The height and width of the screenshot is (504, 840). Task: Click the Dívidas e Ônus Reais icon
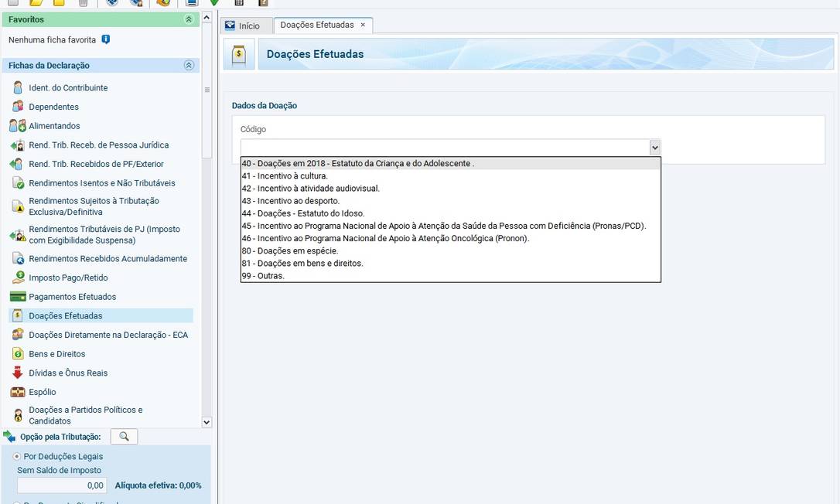(18, 373)
